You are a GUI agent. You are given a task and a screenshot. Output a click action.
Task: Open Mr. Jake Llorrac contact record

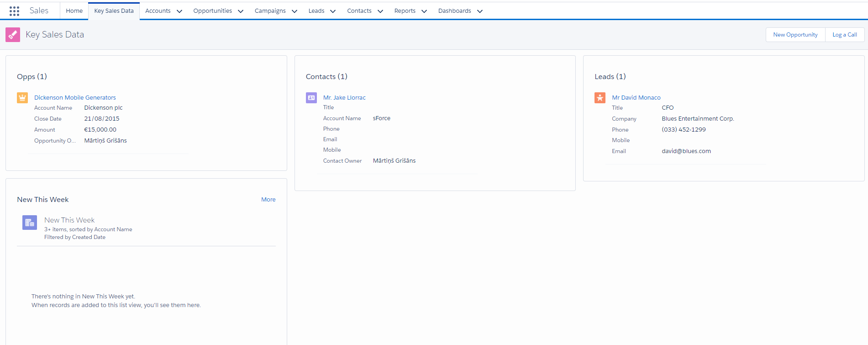pyautogui.click(x=344, y=98)
